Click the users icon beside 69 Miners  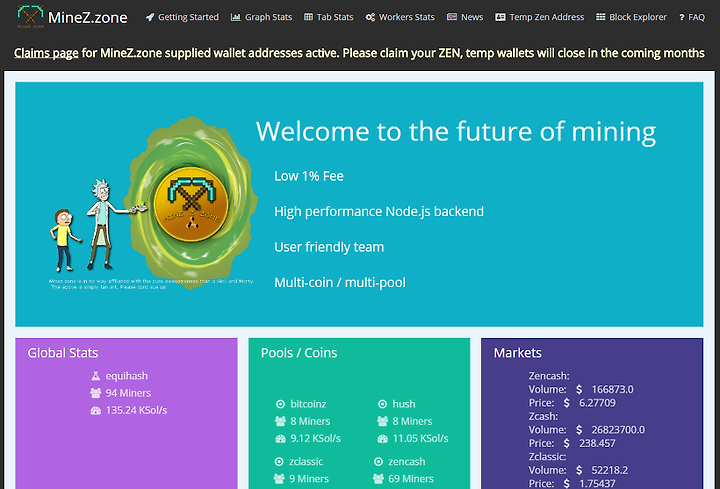[x=378, y=479]
